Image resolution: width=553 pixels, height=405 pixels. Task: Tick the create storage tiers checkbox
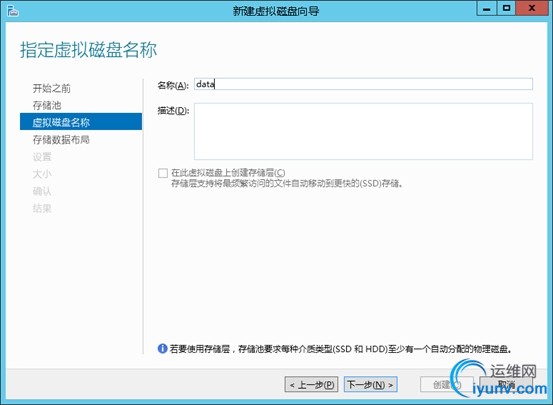(163, 173)
